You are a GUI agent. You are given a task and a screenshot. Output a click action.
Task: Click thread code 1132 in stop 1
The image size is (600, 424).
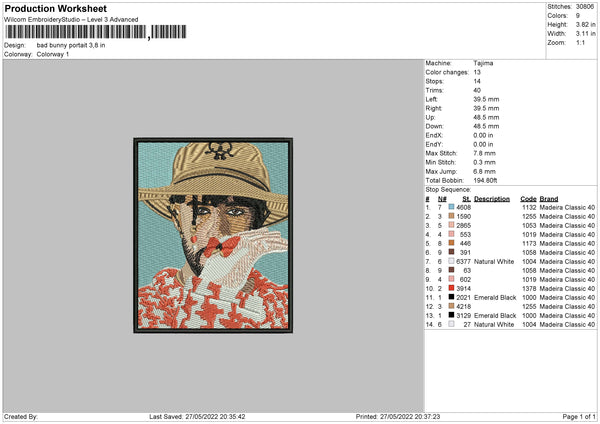tap(529, 207)
